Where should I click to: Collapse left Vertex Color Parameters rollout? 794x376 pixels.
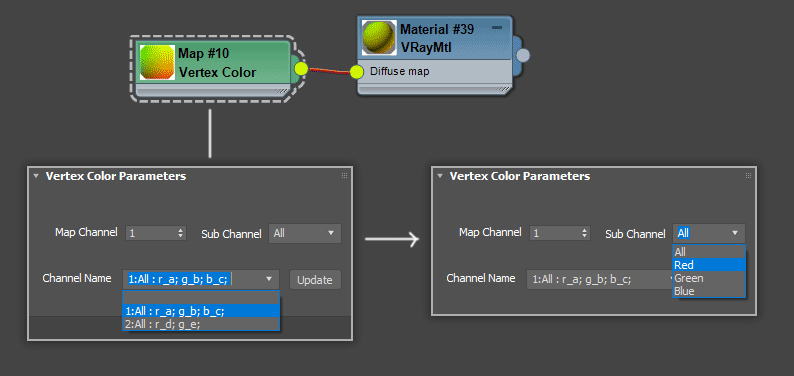pos(36,176)
